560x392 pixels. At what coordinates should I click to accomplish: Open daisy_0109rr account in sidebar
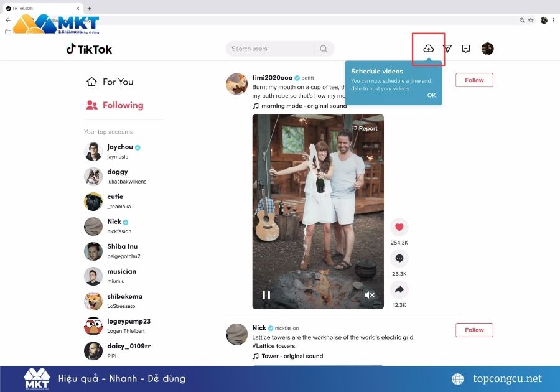pos(117,351)
